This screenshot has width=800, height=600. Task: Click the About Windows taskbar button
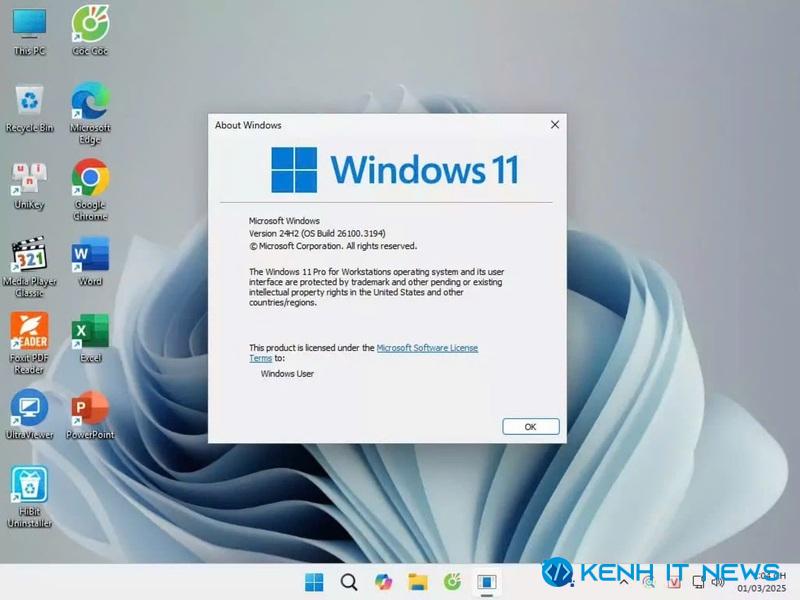click(487, 582)
